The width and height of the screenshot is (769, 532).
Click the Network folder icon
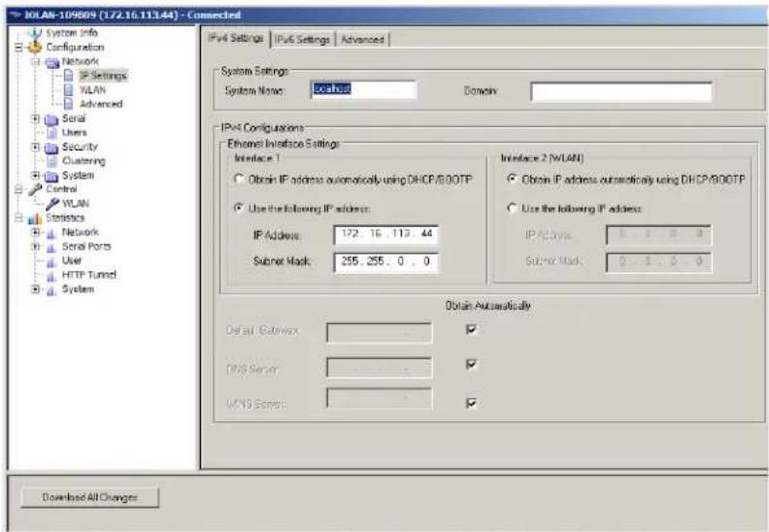[x=52, y=62]
